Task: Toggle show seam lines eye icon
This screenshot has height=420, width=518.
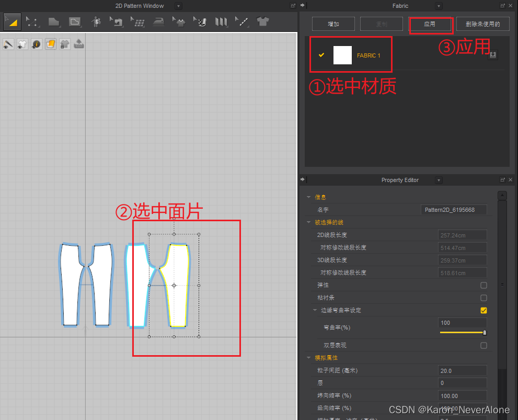Action: coord(8,44)
